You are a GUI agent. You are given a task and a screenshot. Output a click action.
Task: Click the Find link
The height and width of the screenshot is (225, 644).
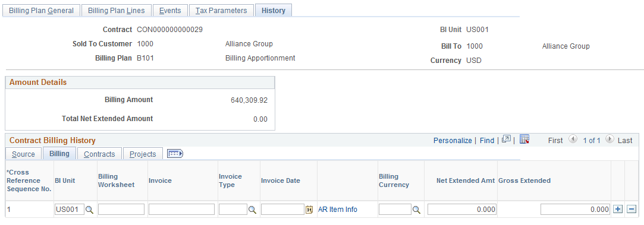click(x=486, y=140)
